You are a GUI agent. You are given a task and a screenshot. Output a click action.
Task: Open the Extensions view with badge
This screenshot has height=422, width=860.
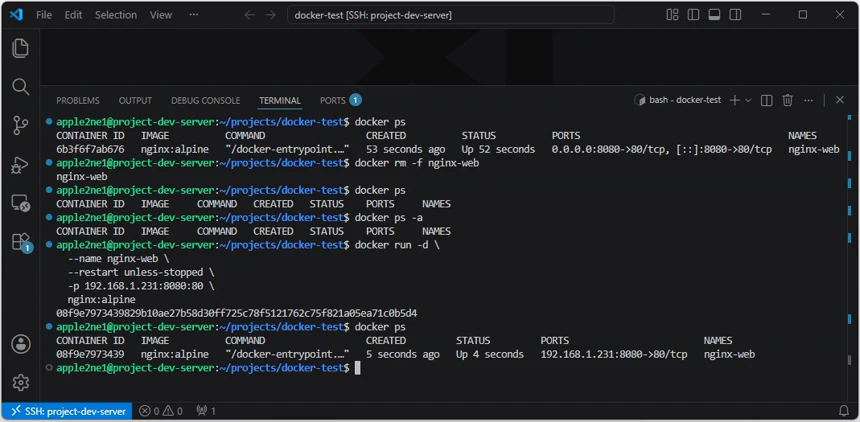click(x=21, y=242)
